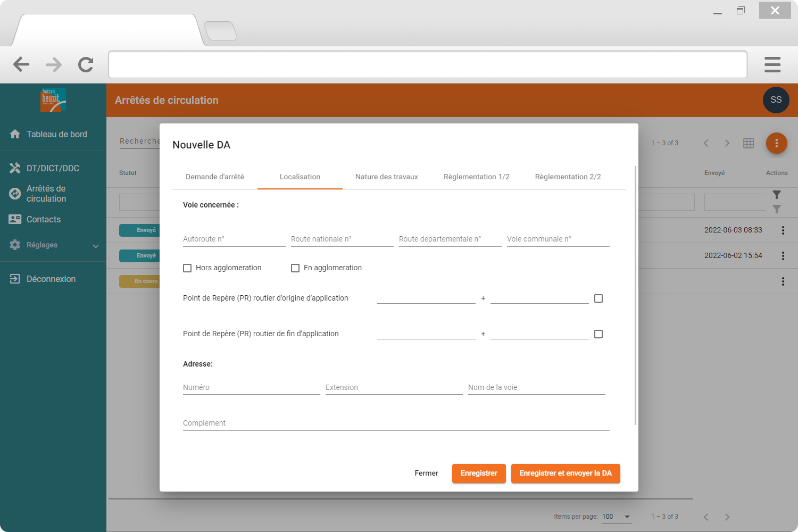Click the home icon for Tableau de bord
The image size is (798, 532).
tap(15, 134)
